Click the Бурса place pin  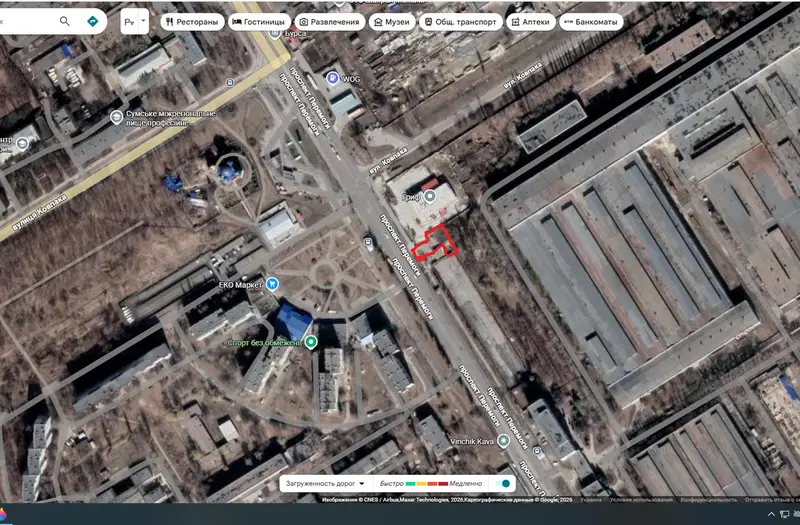(275, 34)
